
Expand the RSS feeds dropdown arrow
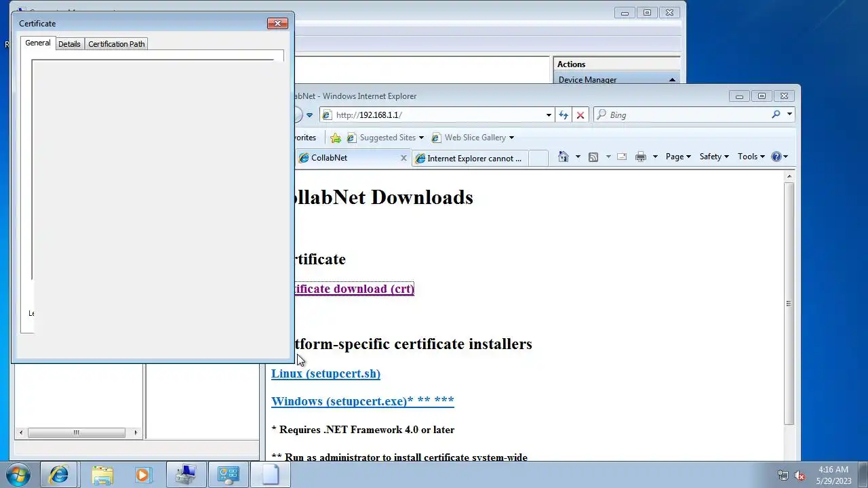(608, 157)
